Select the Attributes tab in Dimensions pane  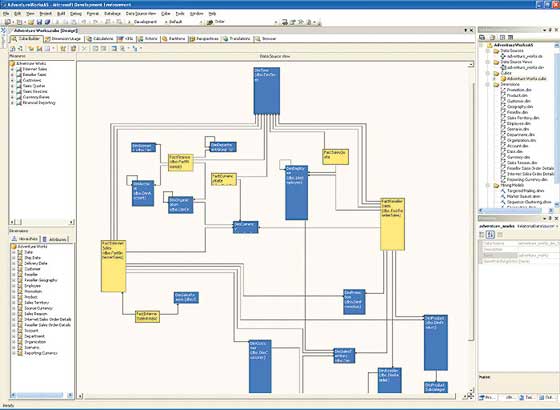point(54,239)
